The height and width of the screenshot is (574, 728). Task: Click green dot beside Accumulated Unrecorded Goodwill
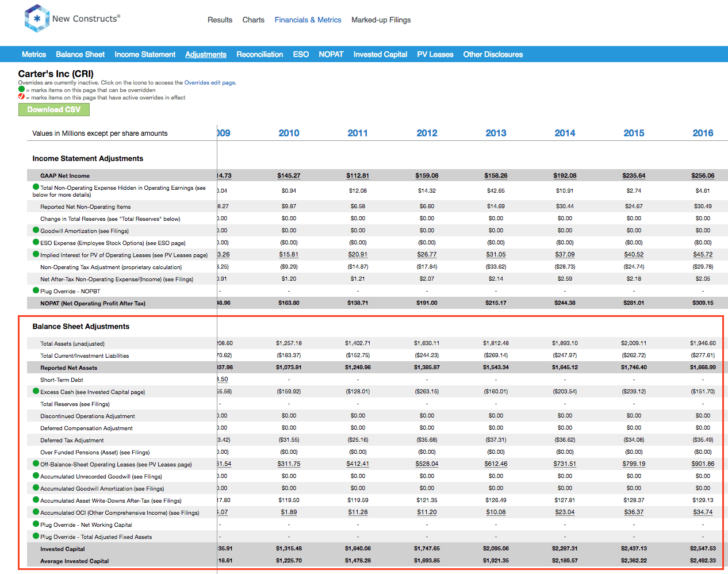tap(36, 476)
